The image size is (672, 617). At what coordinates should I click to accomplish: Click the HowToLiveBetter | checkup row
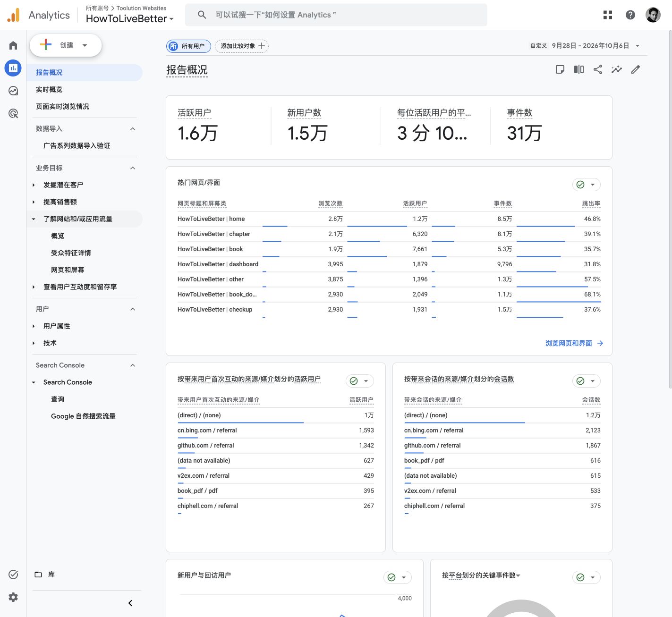389,310
